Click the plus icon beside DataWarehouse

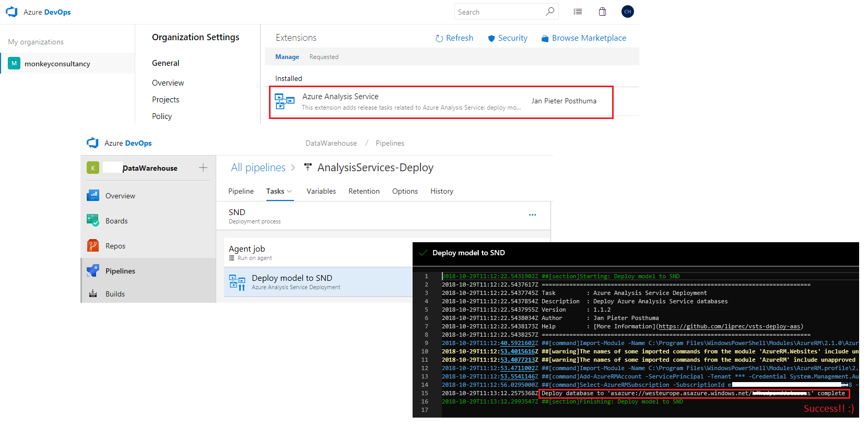point(203,168)
